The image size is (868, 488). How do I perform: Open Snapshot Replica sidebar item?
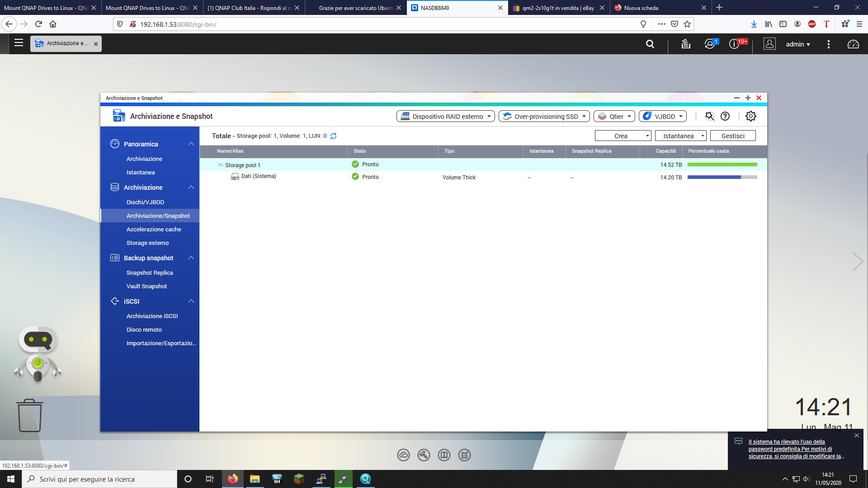tap(150, 272)
